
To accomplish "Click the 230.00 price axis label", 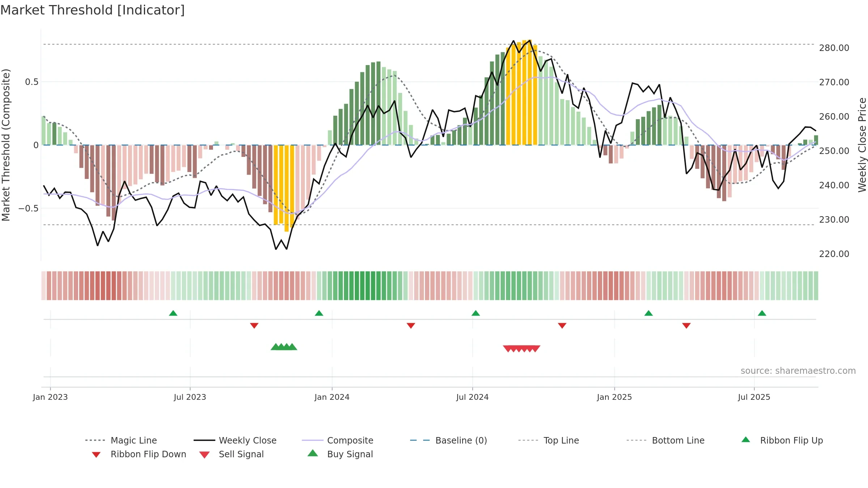I will (x=834, y=219).
